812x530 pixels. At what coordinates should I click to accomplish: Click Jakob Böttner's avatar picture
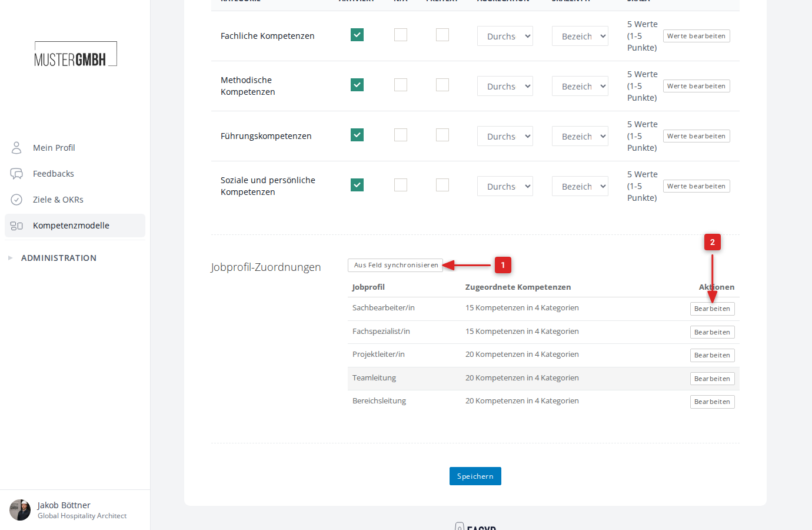click(20, 510)
